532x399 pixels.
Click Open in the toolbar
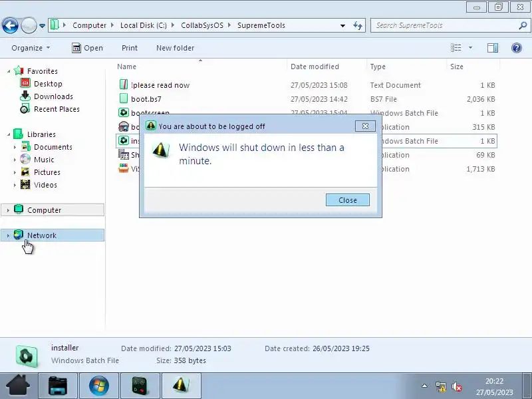(88, 48)
